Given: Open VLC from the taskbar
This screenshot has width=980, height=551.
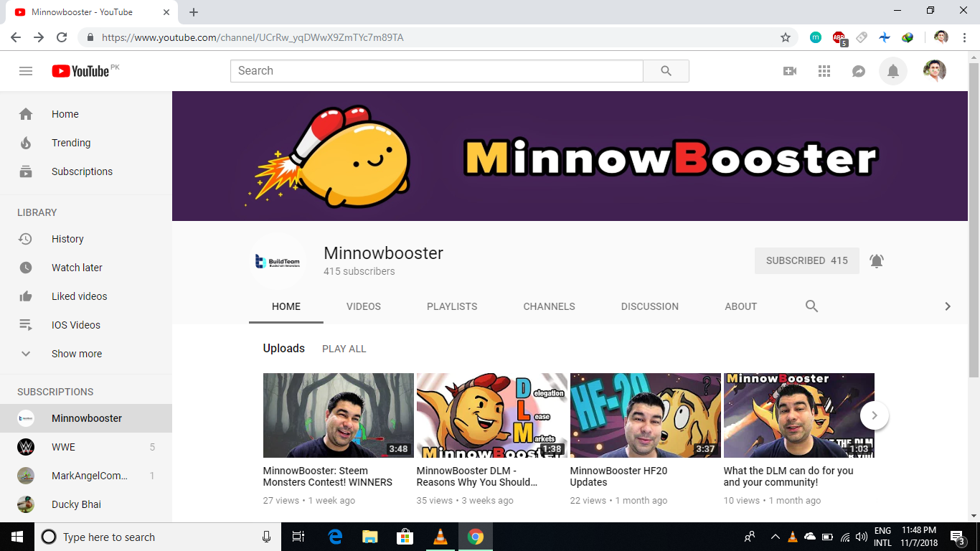Looking at the screenshot, I should point(440,537).
